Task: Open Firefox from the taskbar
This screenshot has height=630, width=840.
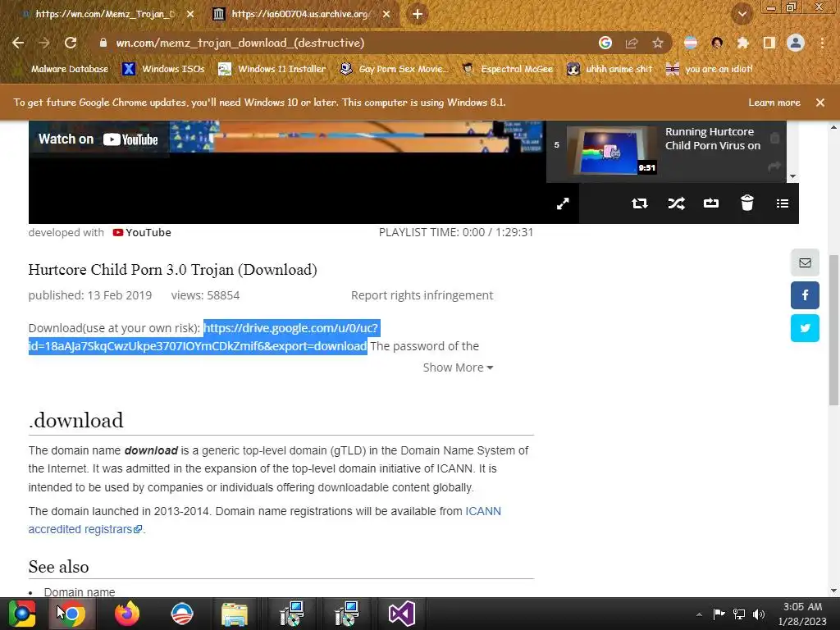Action: (127, 614)
